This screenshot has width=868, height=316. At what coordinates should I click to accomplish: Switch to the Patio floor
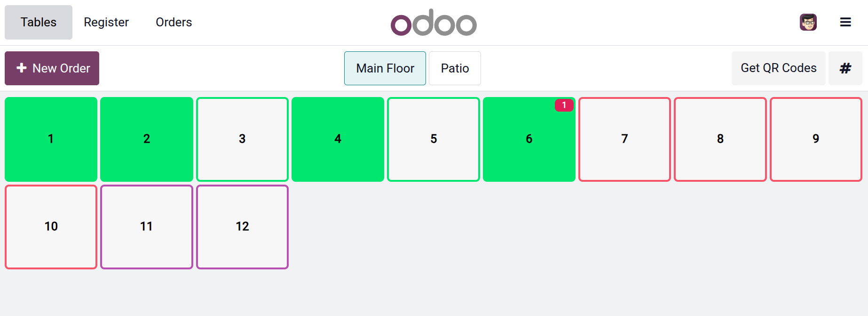click(455, 68)
